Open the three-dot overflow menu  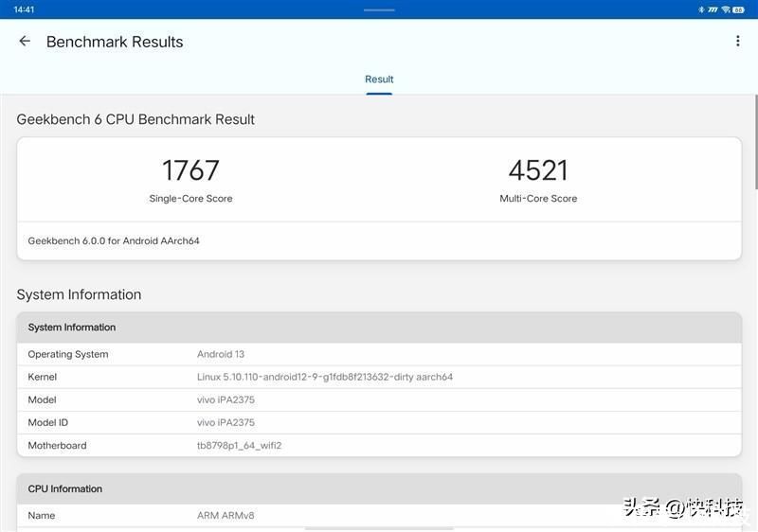738,41
